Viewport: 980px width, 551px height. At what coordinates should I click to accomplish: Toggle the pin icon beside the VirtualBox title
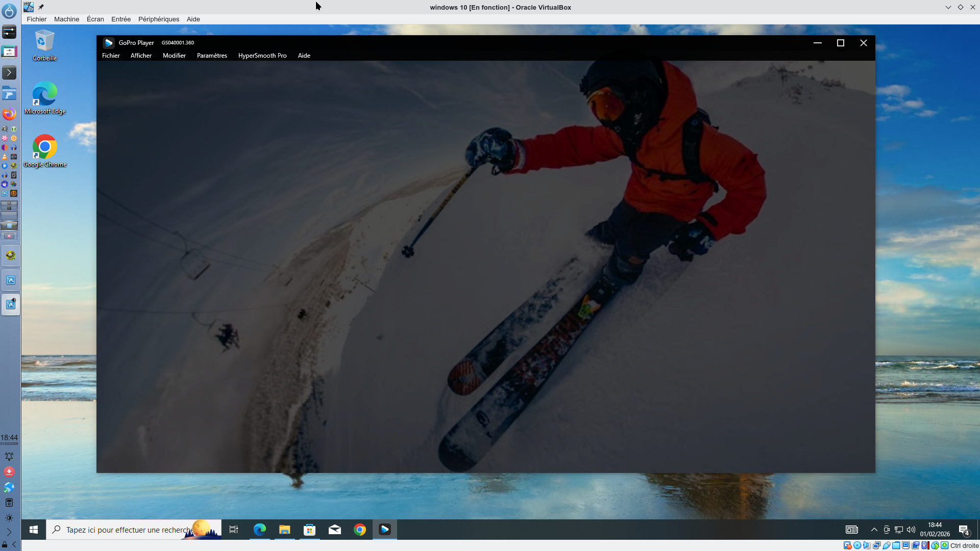(x=41, y=7)
